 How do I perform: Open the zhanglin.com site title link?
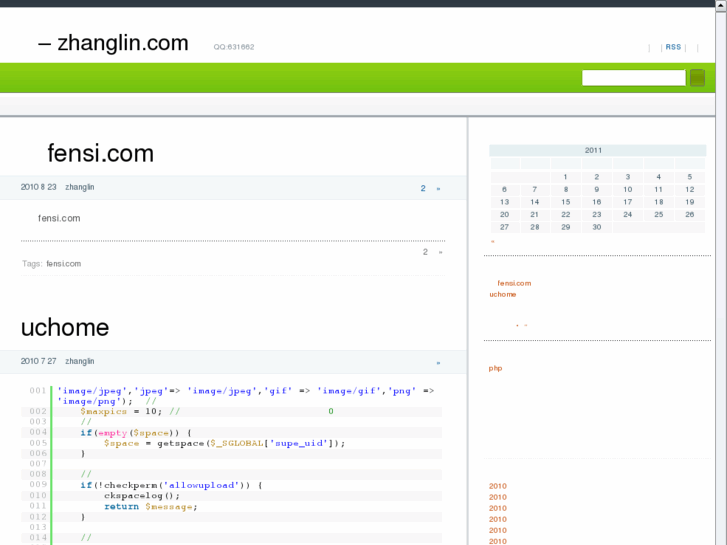click(x=113, y=43)
